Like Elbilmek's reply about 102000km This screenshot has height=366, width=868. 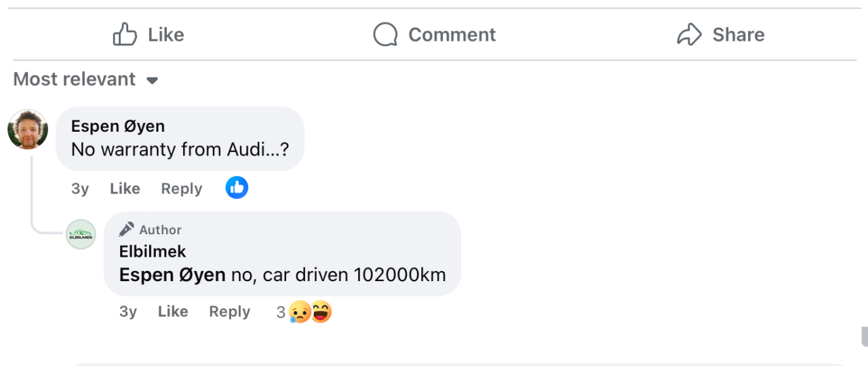coord(173,312)
